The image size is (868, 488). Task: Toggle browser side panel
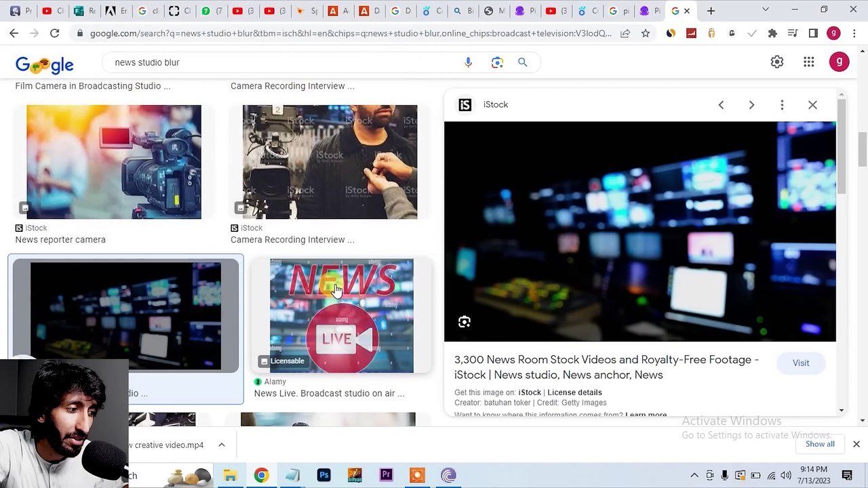click(x=813, y=33)
